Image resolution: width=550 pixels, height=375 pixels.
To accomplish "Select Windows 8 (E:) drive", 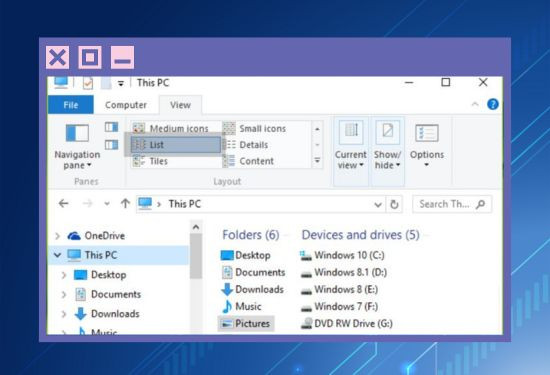I will coord(339,289).
